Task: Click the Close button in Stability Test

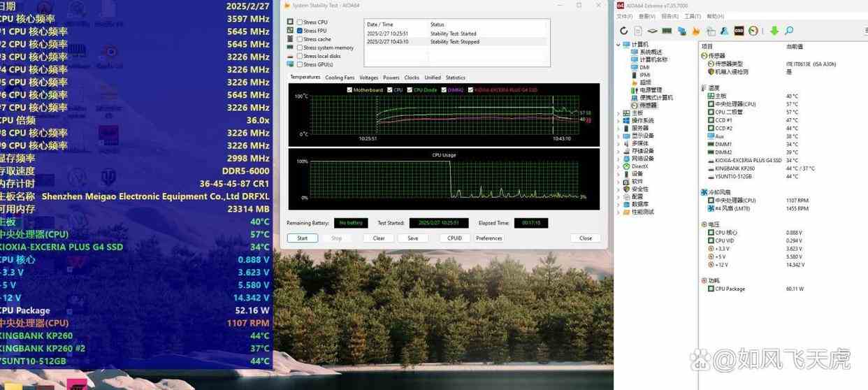Action: (x=586, y=238)
